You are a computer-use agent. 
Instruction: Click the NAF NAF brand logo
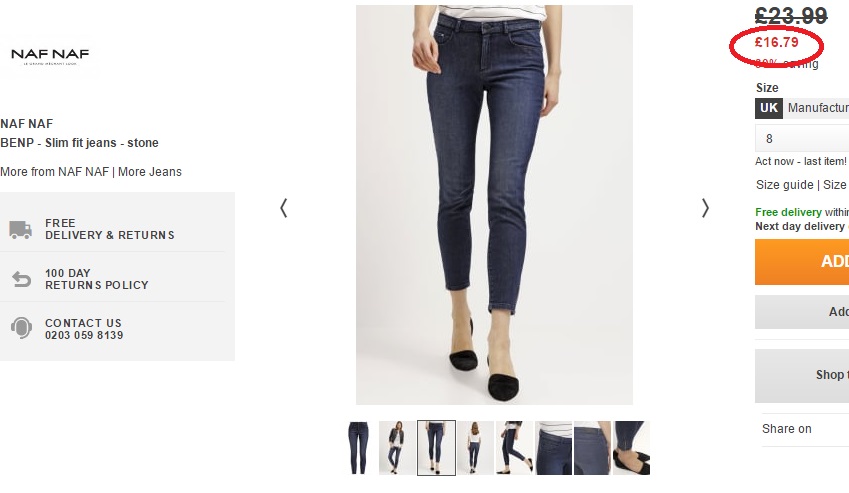pyautogui.click(x=50, y=55)
